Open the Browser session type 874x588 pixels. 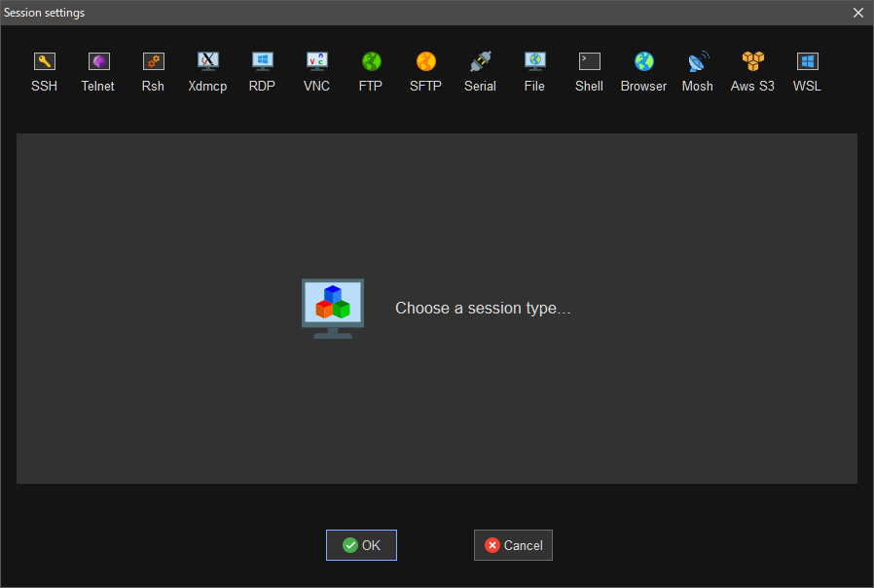click(643, 71)
